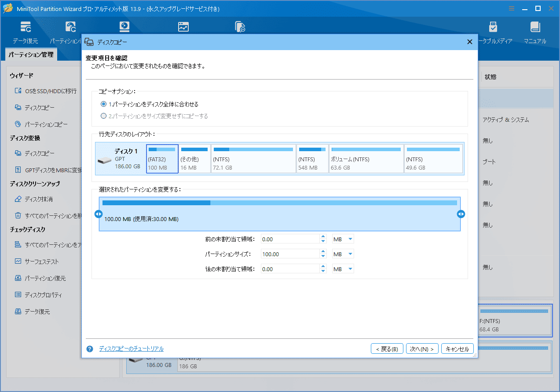560x392 pixels.
Task: Click the Disk 1 drive icon
Action: point(105,160)
